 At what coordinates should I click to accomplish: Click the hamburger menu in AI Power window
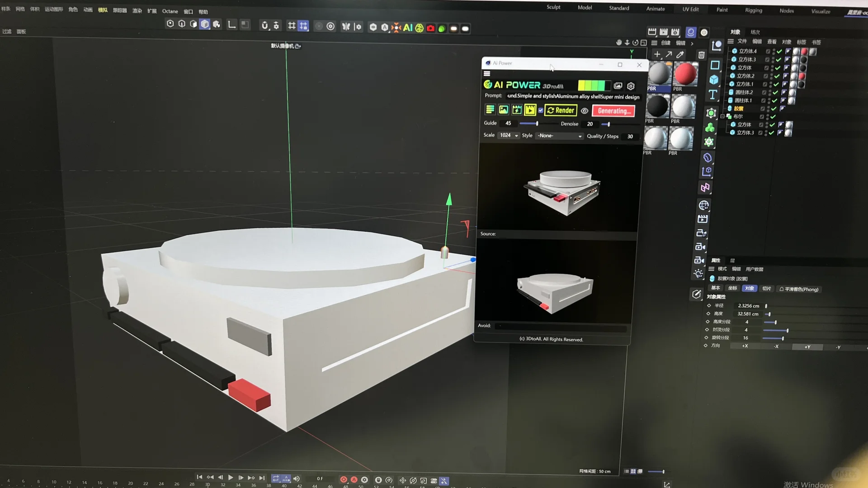point(487,73)
